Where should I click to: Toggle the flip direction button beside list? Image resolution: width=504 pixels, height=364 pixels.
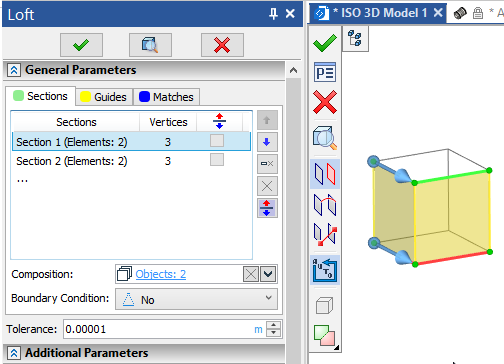click(267, 208)
